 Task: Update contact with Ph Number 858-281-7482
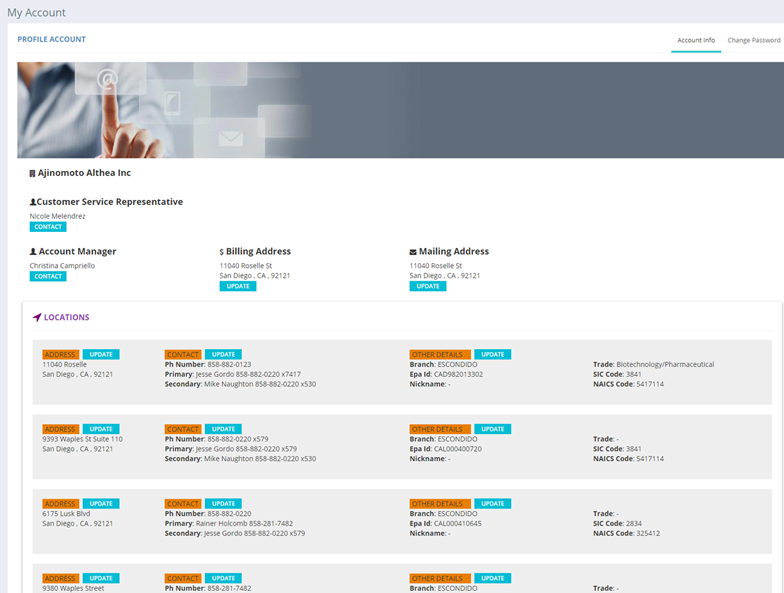coord(224,578)
